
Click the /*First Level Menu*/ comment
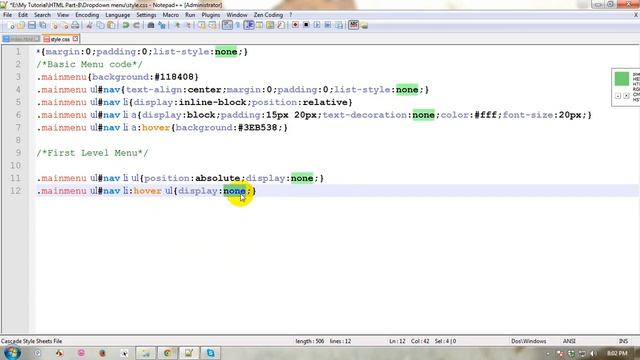point(92,153)
